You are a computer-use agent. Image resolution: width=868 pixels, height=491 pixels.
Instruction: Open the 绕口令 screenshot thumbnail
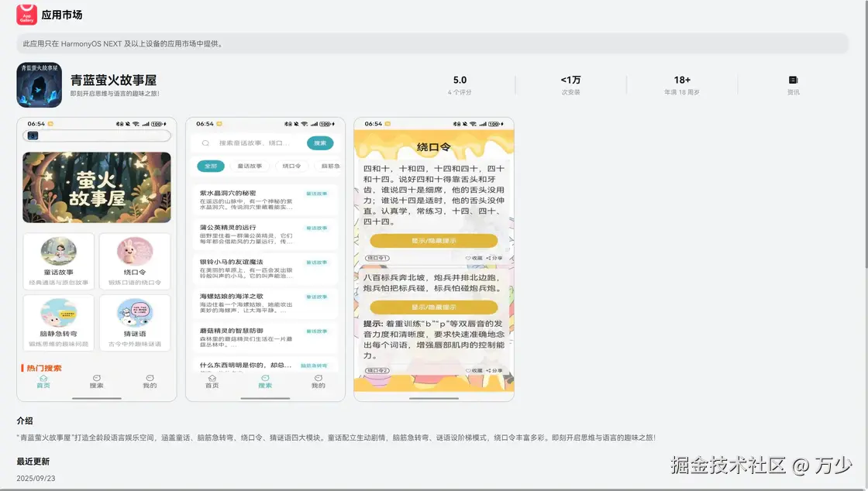pyautogui.click(x=434, y=259)
